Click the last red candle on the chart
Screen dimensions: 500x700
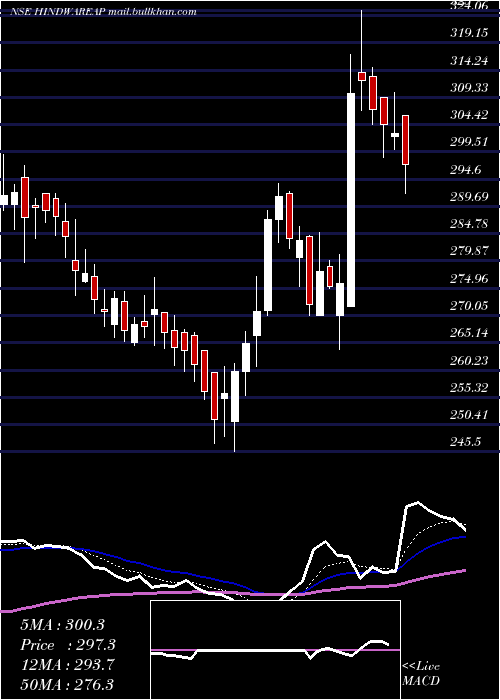click(405, 140)
